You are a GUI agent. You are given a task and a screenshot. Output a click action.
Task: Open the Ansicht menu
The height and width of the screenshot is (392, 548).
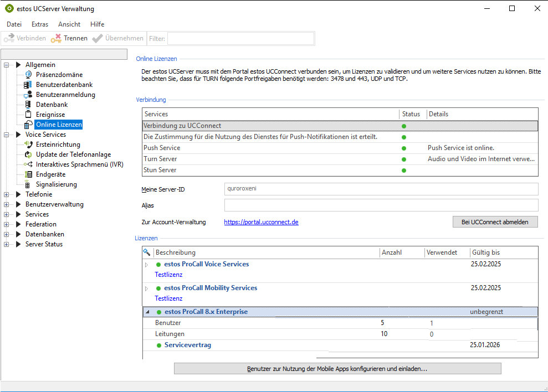(x=69, y=24)
